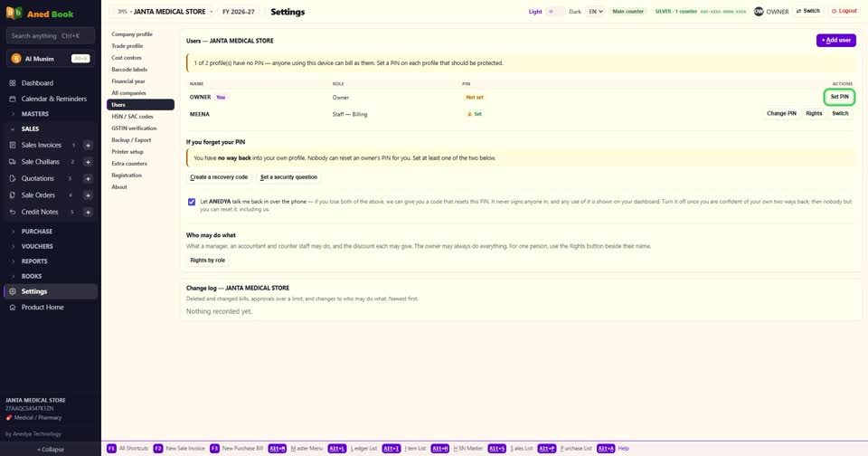This screenshot has height=456, width=868.
Task: Open Printer setup settings page
Action: [x=140, y=152]
